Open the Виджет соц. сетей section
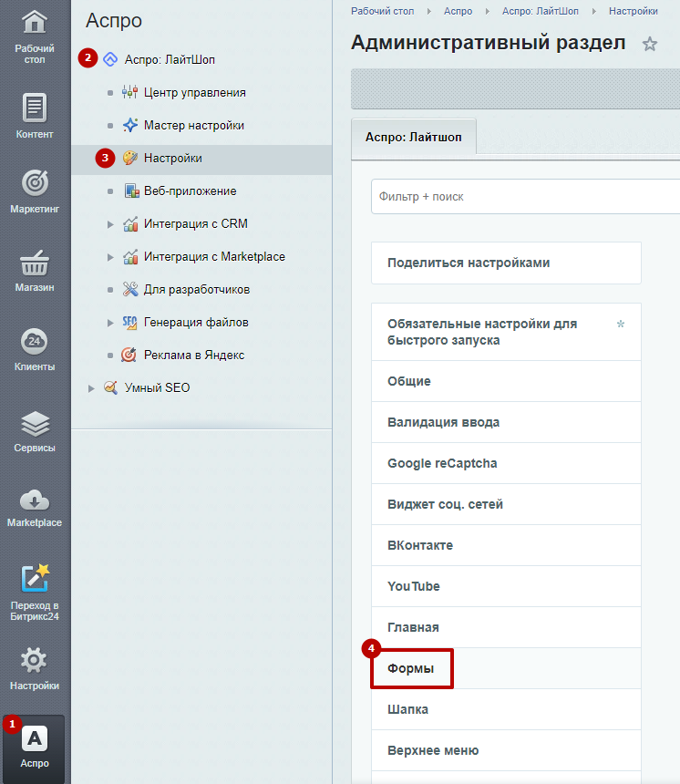Image resolution: width=680 pixels, height=784 pixels. (x=506, y=504)
